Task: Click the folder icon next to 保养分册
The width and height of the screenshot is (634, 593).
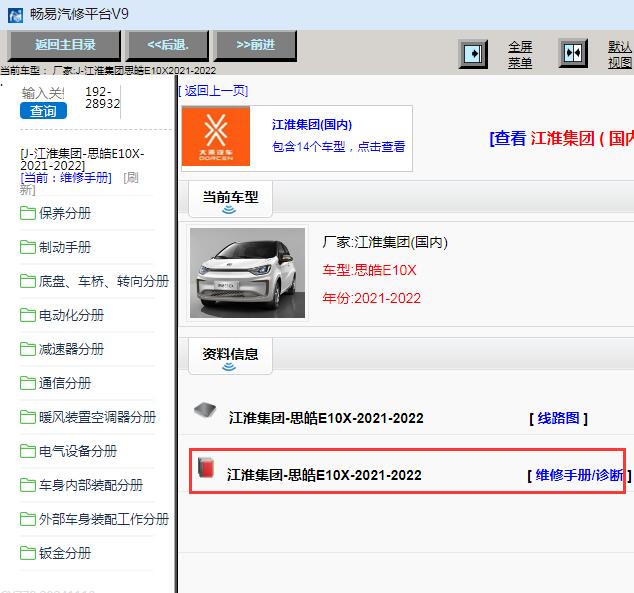Action: (x=27, y=213)
